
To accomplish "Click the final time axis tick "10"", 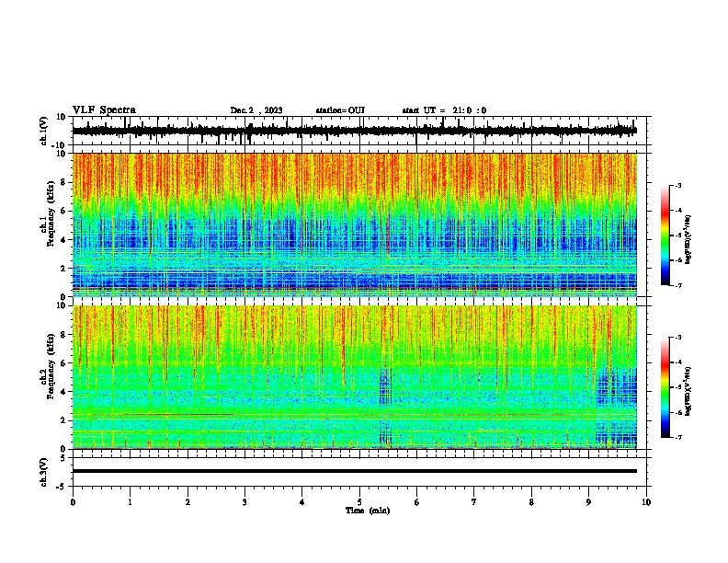I will pyautogui.click(x=646, y=502).
